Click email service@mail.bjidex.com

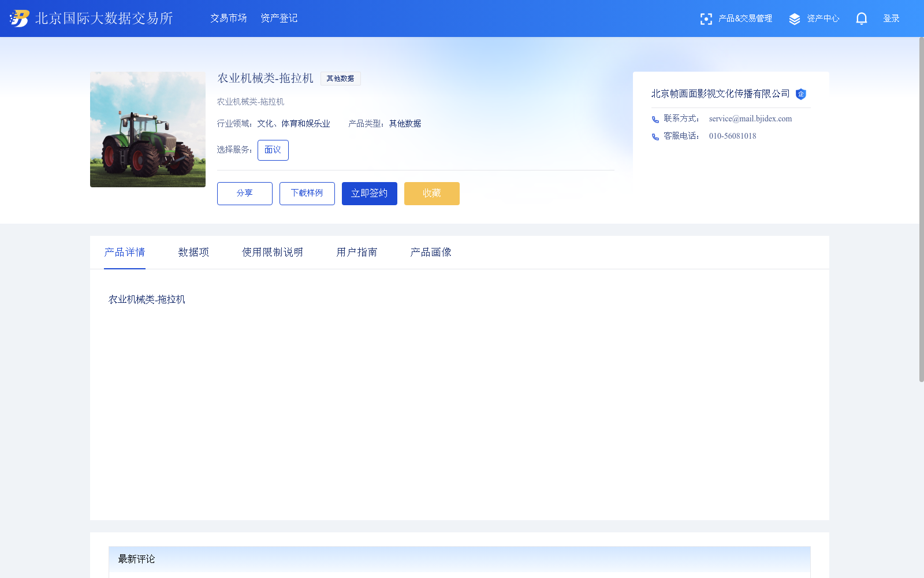pos(750,119)
